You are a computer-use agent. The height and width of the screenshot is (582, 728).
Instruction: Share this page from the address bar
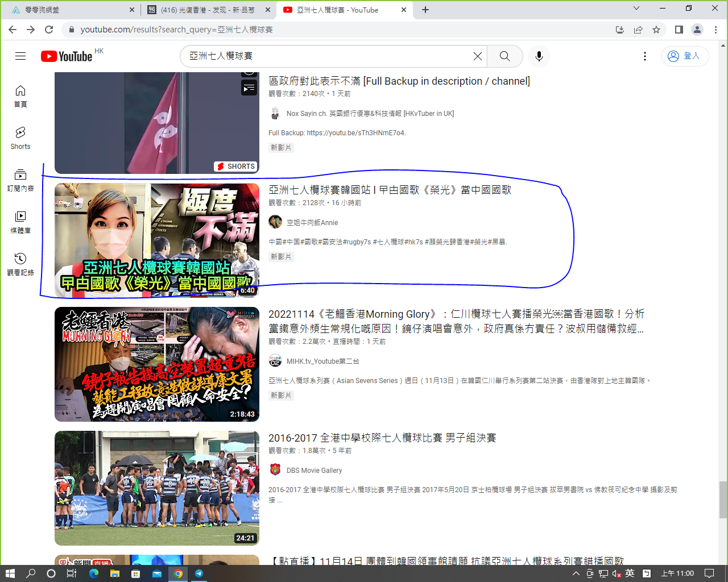click(x=638, y=30)
